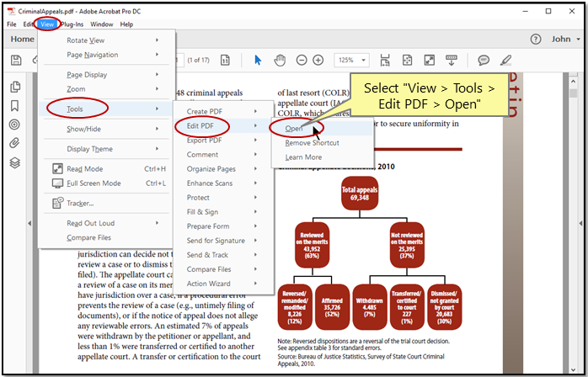Expand the right tools pane arrow
The height and width of the screenshot is (377, 588).
581,223
